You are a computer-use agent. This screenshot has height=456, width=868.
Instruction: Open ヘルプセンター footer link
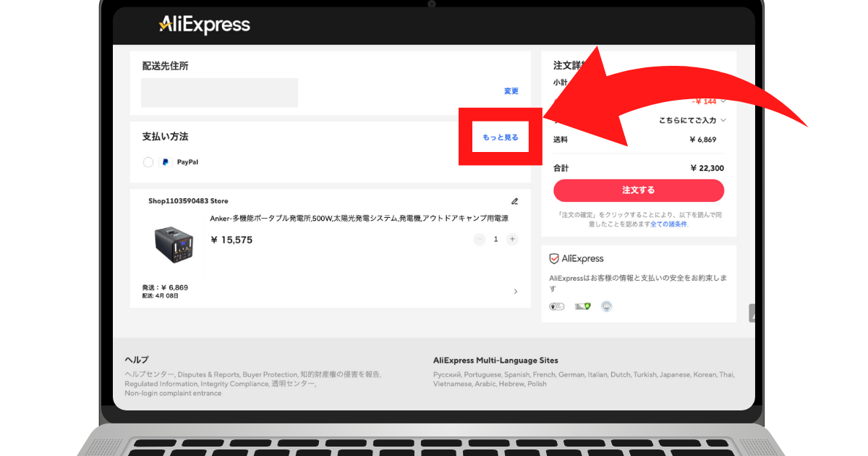click(149, 375)
